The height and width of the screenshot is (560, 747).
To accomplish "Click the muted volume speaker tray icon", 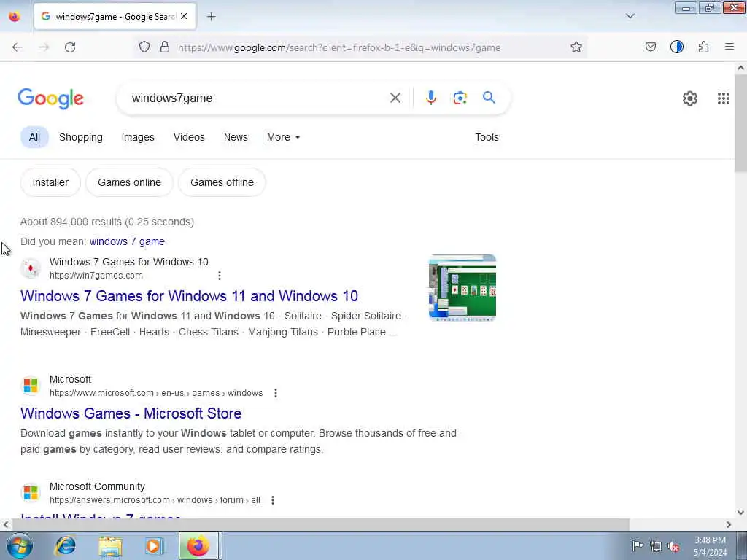I will pyautogui.click(x=673, y=546).
